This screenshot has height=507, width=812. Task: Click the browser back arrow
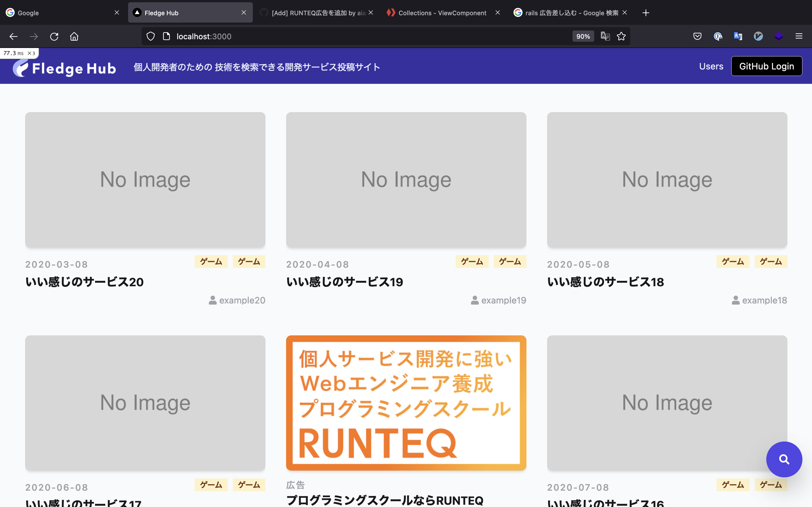tap(14, 36)
